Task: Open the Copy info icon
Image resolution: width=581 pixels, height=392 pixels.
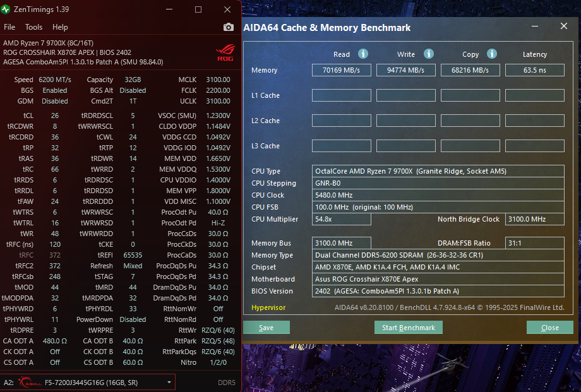Action: point(492,54)
